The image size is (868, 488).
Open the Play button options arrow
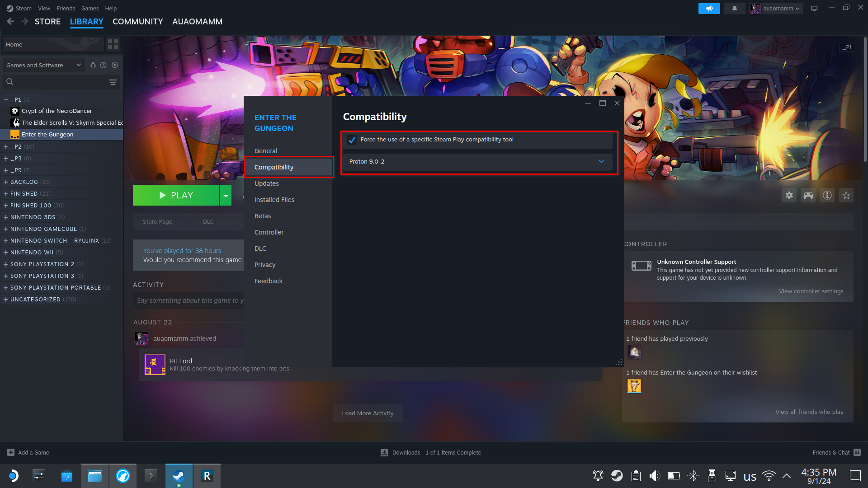(226, 195)
